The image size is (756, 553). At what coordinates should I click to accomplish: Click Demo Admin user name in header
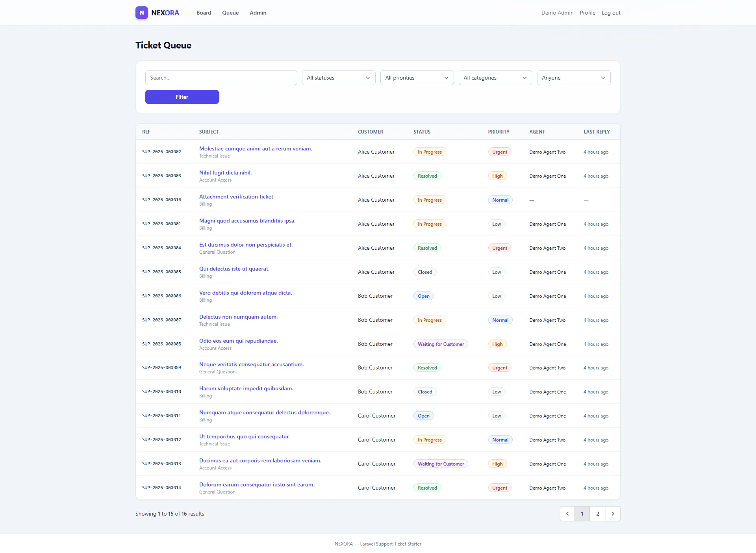click(557, 13)
